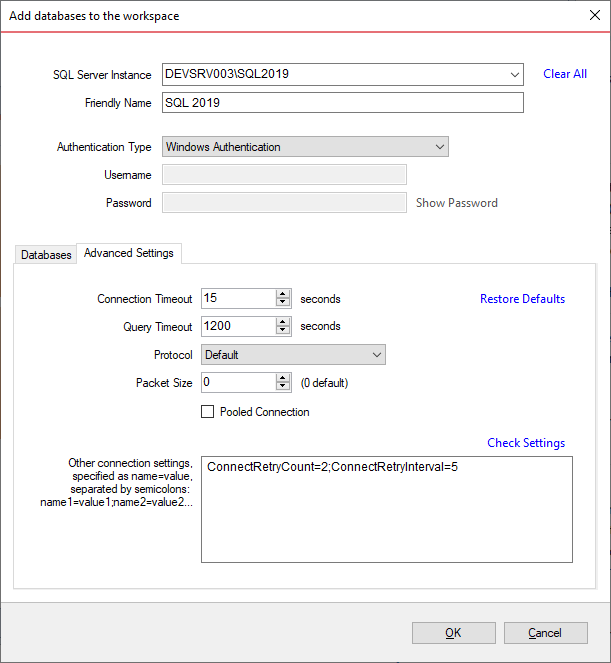Enable the Pooled Connection checkbox
Viewport: 611px width, 663px height.
click(208, 412)
